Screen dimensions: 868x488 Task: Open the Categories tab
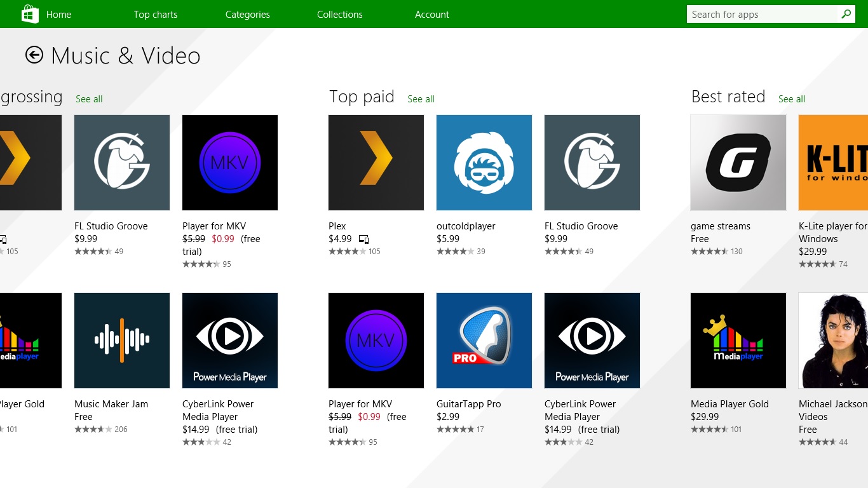(248, 14)
